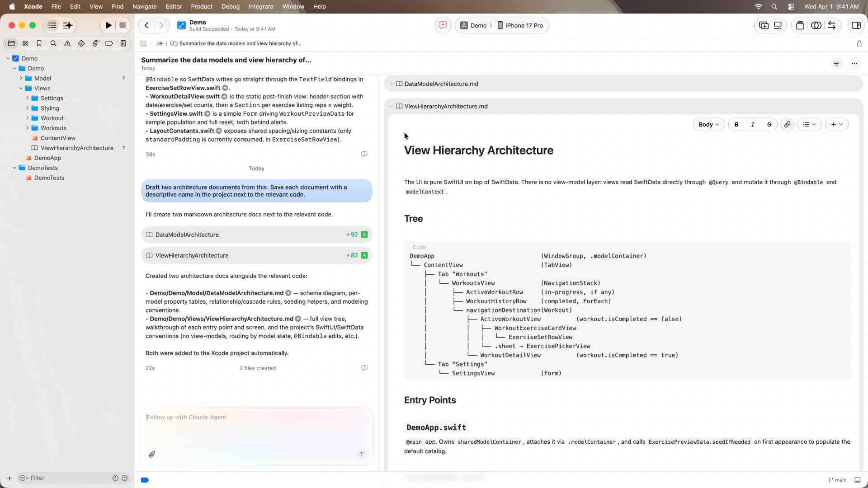Collapse the Demo project root
868x488 pixels.
tap(8, 58)
